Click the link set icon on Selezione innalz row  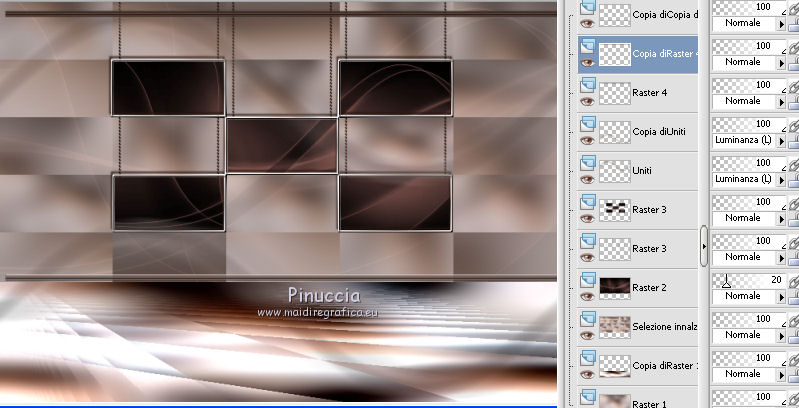coord(794,322)
